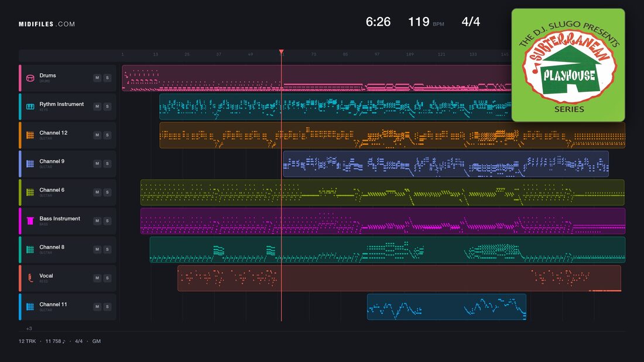Solo the Channel 12 track
644x362 pixels.
(107, 135)
